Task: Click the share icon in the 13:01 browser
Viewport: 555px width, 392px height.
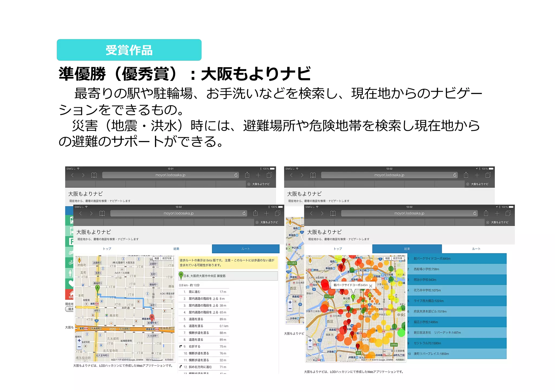Action: [x=247, y=175]
